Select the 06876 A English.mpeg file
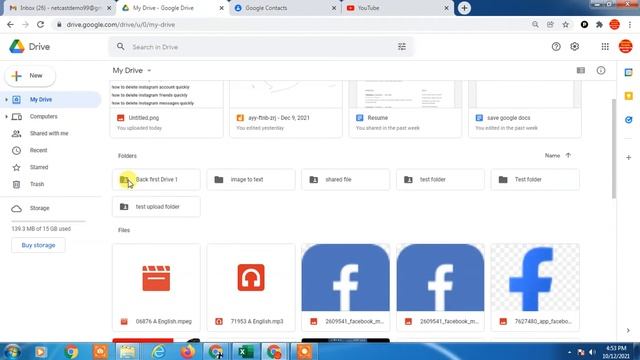The height and width of the screenshot is (360, 640). pyautogui.click(x=156, y=287)
